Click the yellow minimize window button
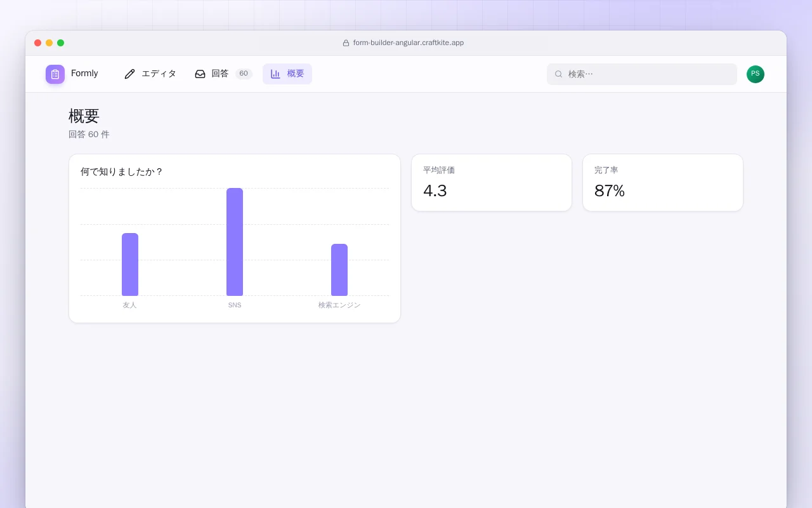This screenshot has width=812, height=508. [x=49, y=43]
